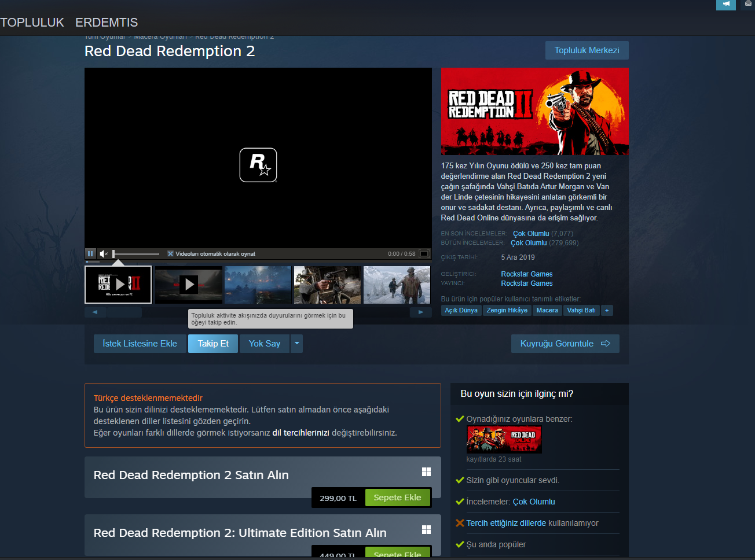
Task: Advance the thumbnail strip with the right arrow
Action: [x=421, y=312]
